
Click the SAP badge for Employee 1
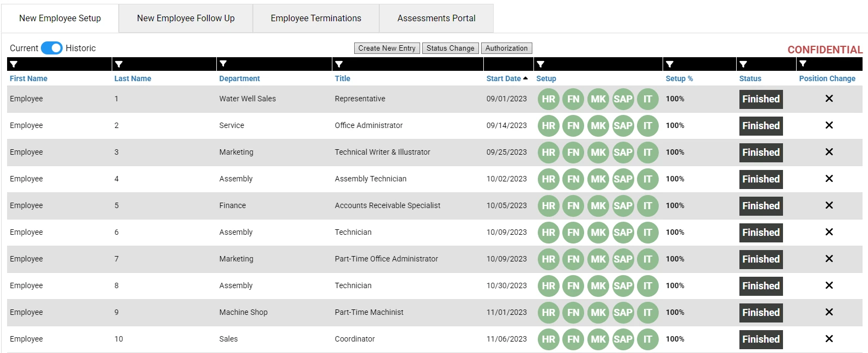pyautogui.click(x=623, y=99)
